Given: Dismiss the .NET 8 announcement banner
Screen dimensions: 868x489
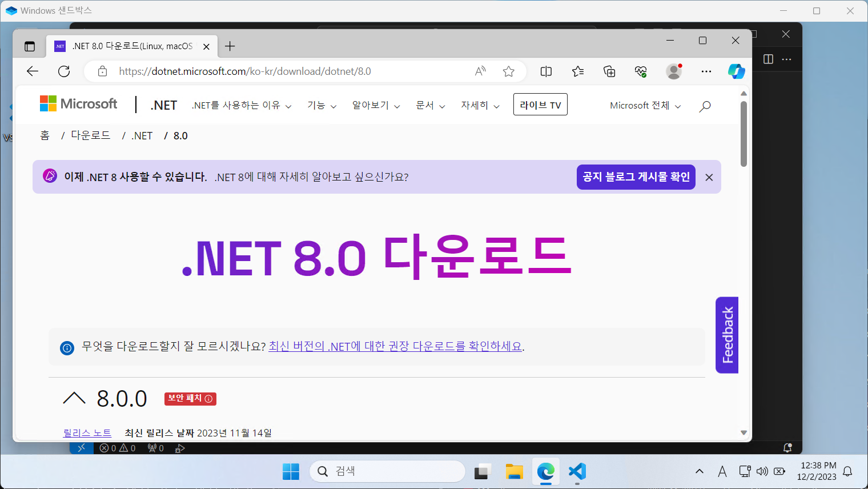Looking at the screenshot, I should click(709, 178).
